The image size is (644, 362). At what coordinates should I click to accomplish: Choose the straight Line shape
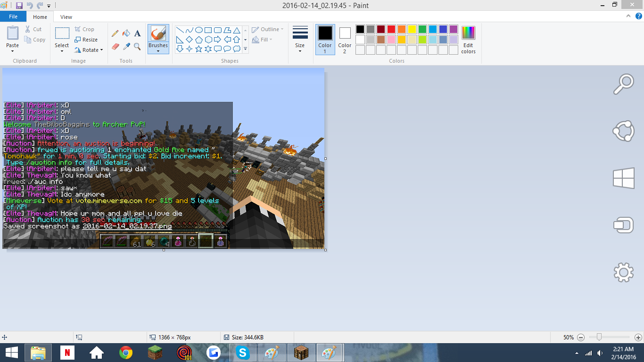click(x=180, y=30)
